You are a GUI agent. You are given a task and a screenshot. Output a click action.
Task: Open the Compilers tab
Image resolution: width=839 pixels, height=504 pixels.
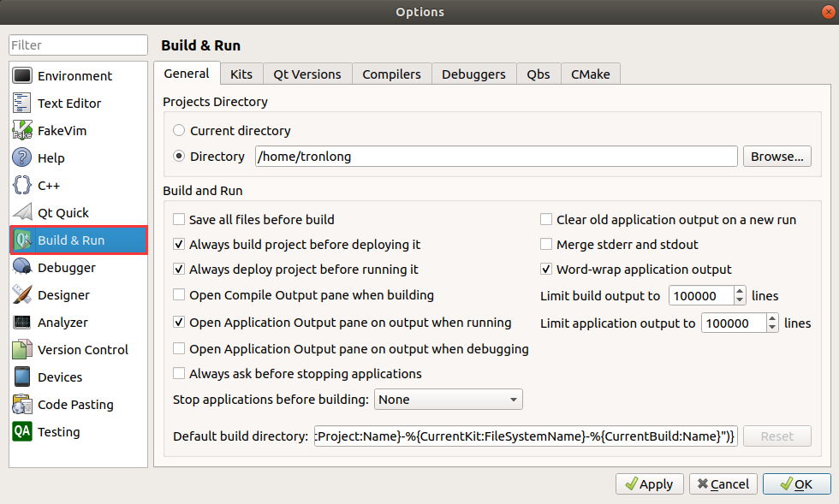pyautogui.click(x=391, y=74)
